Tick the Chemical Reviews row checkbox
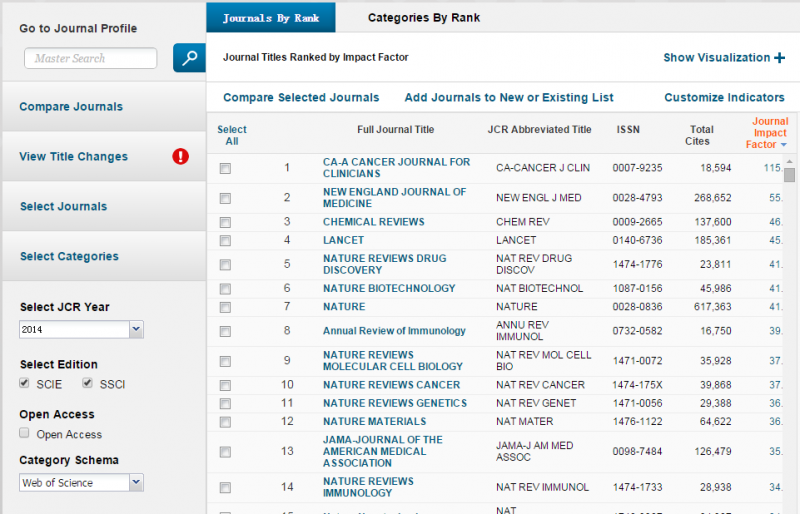 tap(225, 222)
